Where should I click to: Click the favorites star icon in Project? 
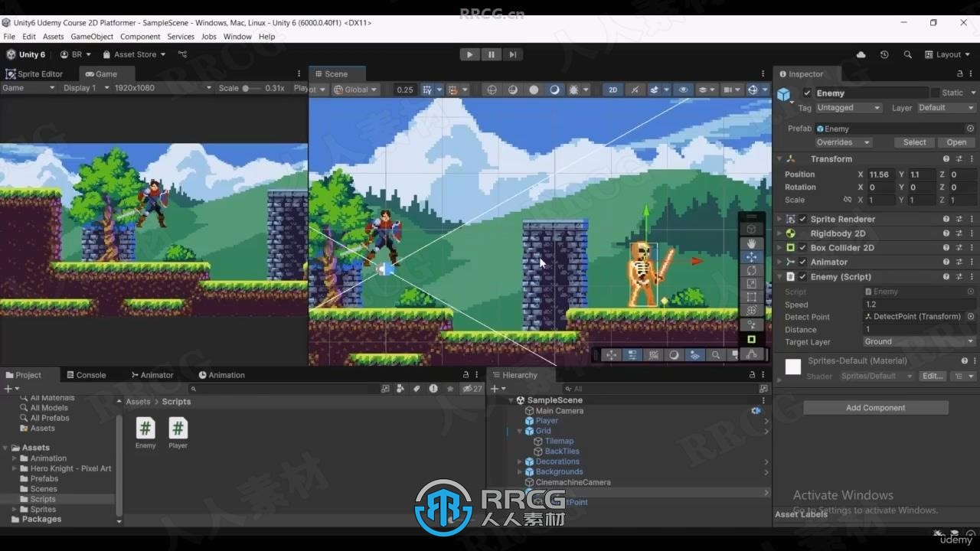point(449,389)
